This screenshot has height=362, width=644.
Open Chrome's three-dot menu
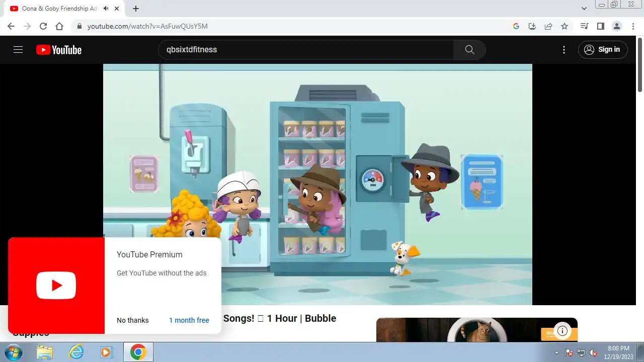[633, 26]
